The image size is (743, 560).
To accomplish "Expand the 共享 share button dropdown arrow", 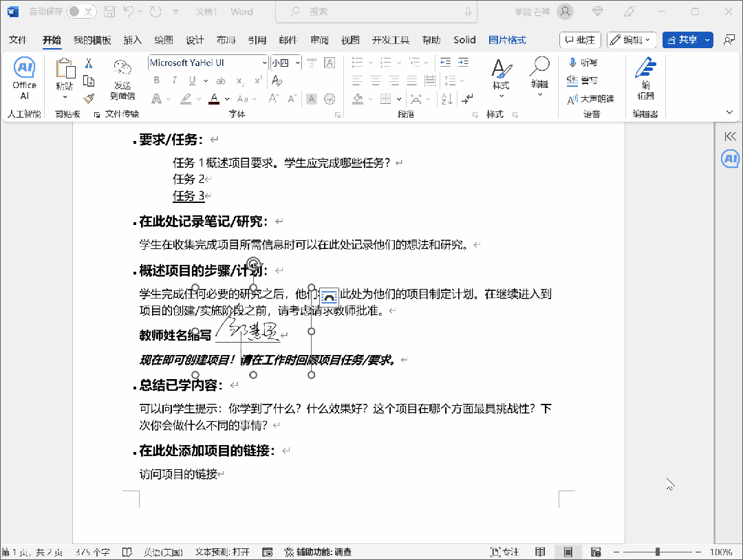I will tap(707, 41).
